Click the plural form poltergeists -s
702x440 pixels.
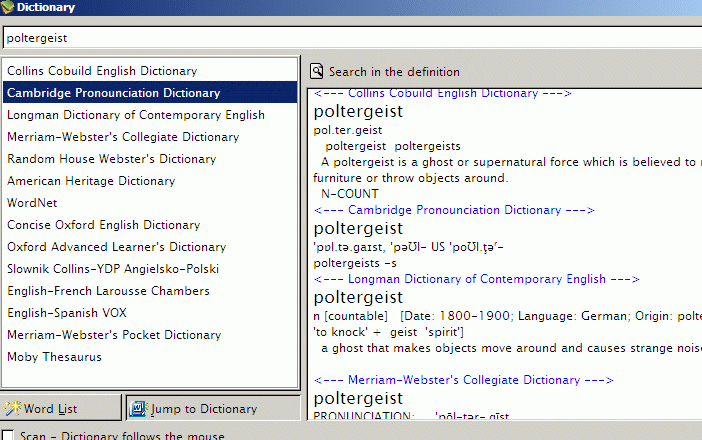coord(355,263)
